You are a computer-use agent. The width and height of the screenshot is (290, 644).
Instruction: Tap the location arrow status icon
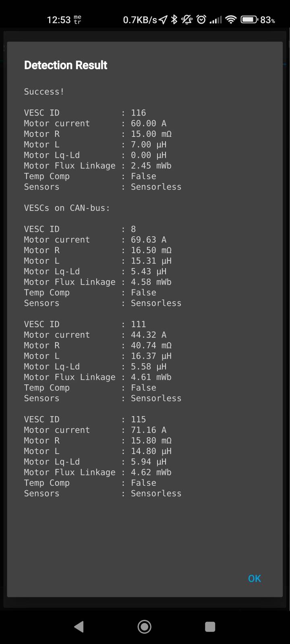[163, 20]
